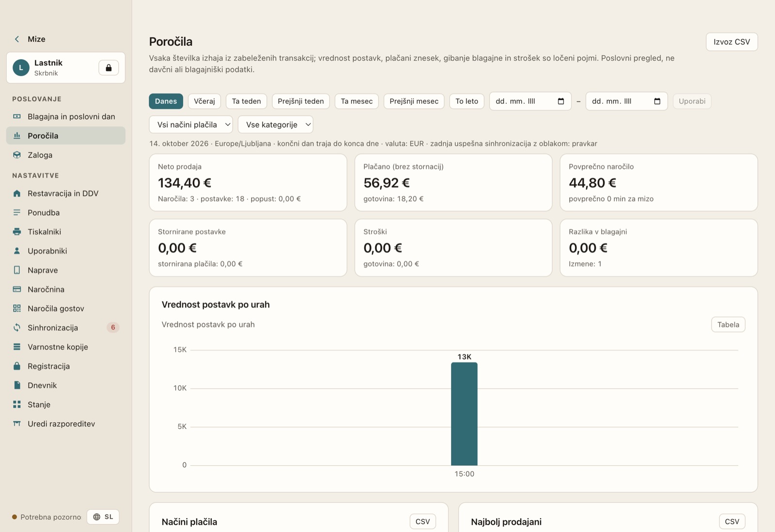Click the back arrow next to Mize

click(x=17, y=39)
